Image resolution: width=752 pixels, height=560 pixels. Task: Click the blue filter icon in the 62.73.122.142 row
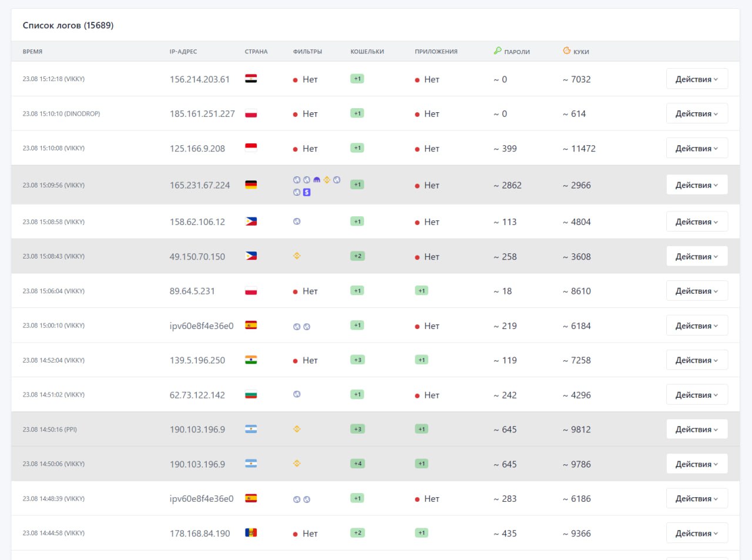click(x=297, y=394)
